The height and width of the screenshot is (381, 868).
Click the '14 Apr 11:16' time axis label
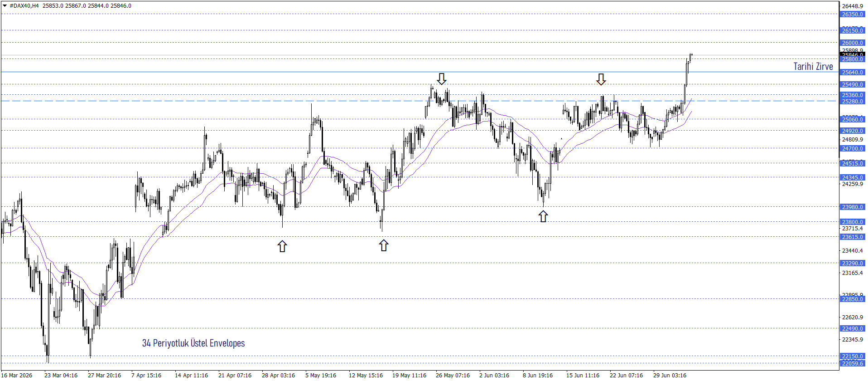(192, 376)
